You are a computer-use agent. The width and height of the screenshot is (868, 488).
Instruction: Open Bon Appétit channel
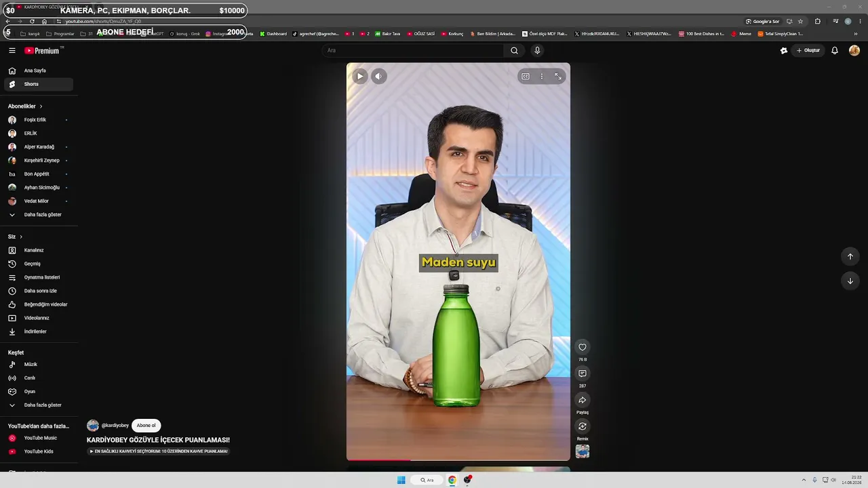39,174
